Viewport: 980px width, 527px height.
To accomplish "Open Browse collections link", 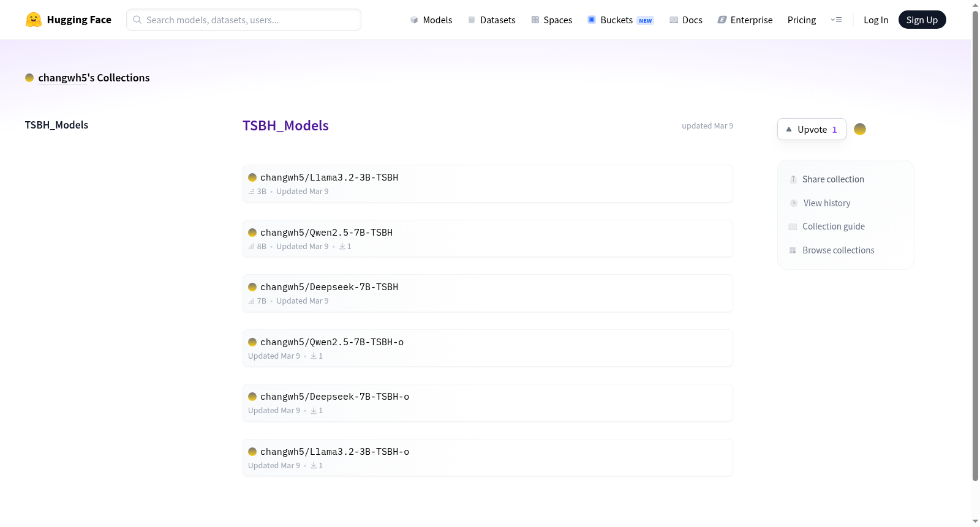I will click(x=832, y=250).
